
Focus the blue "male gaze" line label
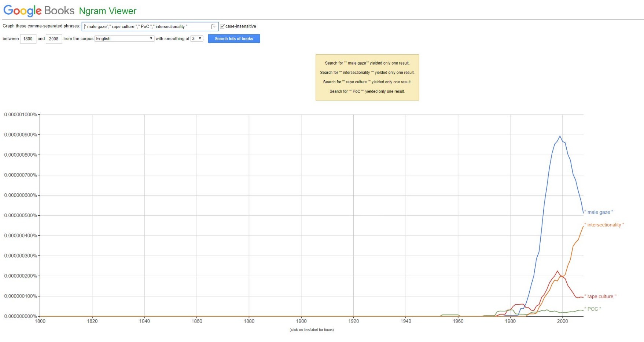[x=599, y=212]
